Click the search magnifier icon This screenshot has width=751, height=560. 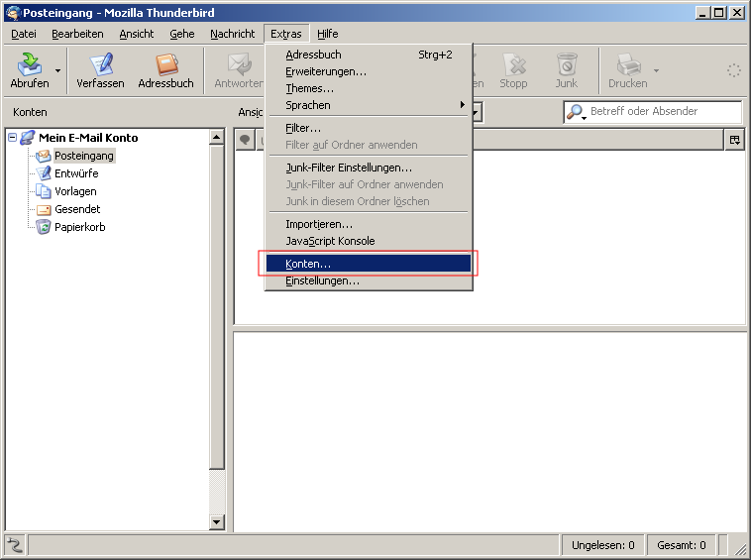pyautogui.click(x=576, y=112)
